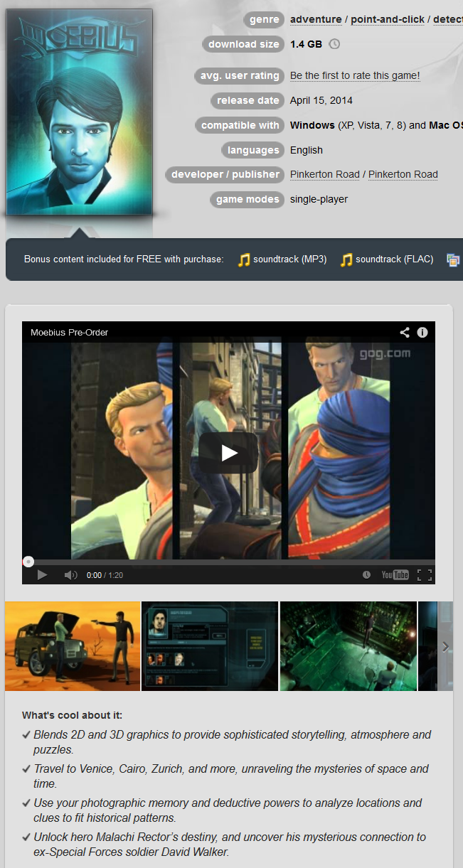This screenshot has width=463, height=868.
Task: Click the Moebius box cover art
Action: [79, 112]
